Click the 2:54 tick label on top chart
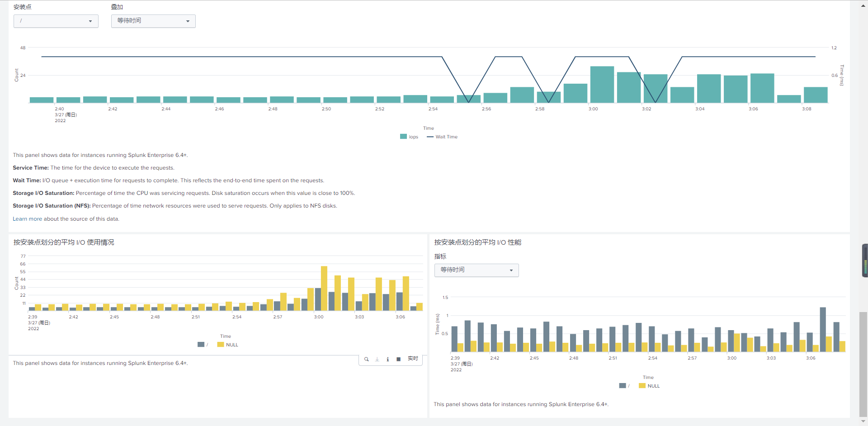Screen dimensions: 868x426 pos(433,109)
